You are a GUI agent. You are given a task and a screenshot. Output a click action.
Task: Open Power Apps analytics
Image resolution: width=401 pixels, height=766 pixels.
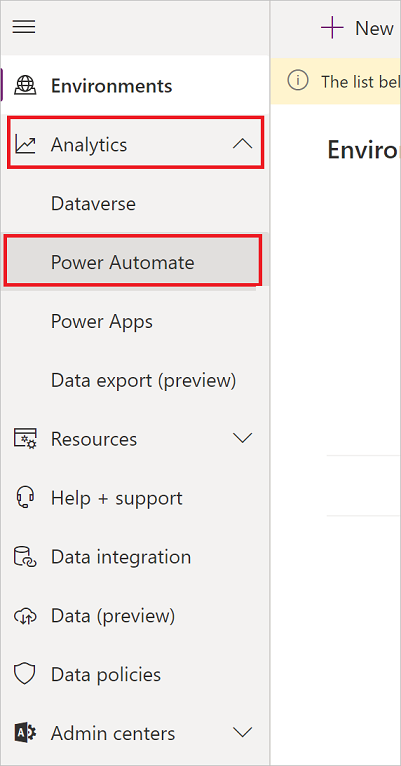click(135, 321)
